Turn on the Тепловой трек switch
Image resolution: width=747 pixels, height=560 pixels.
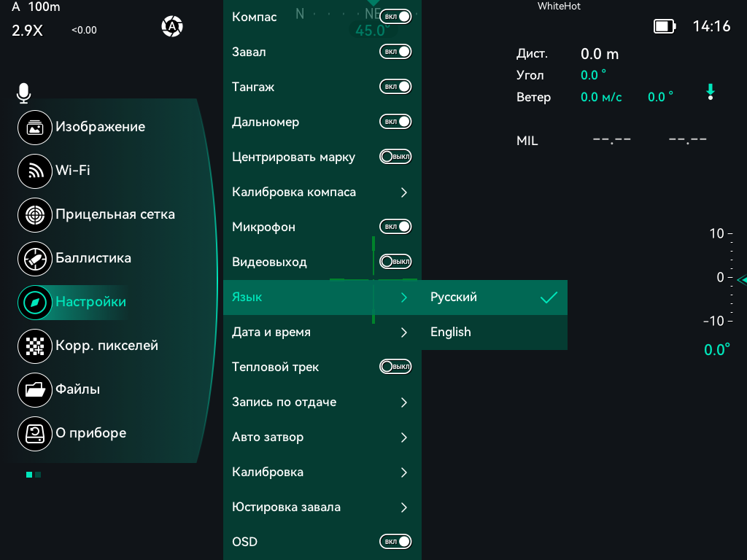(x=395, y=367)
